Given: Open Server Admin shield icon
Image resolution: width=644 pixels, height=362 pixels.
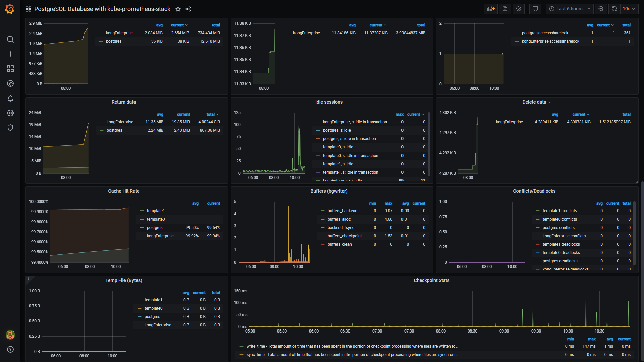Looking at the screenshot, I should (10, 128).
